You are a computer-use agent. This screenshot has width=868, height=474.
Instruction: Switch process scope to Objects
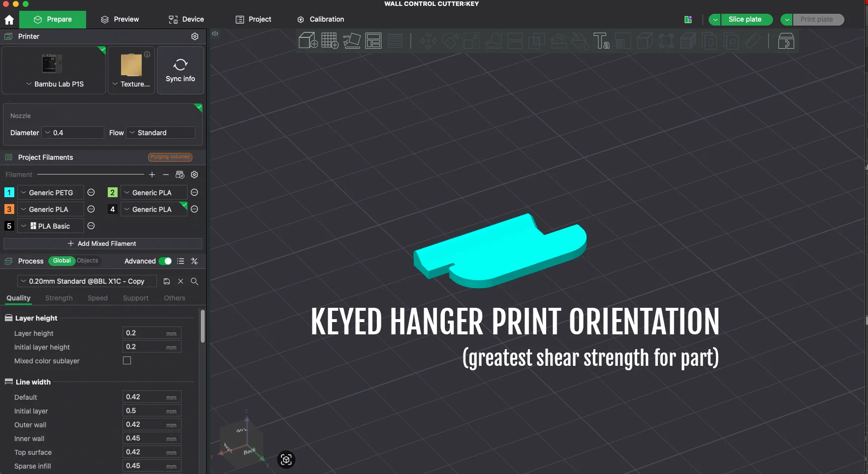(x=88, y=261)
